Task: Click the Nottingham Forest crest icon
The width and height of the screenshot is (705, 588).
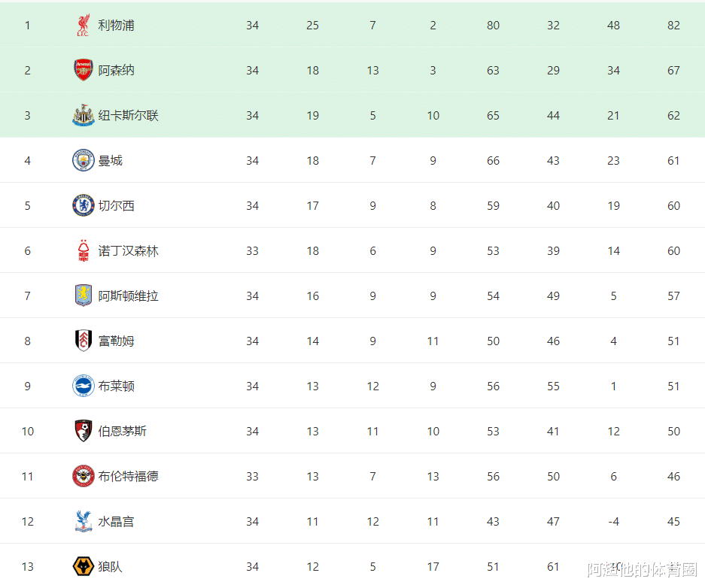Action: 83,251
